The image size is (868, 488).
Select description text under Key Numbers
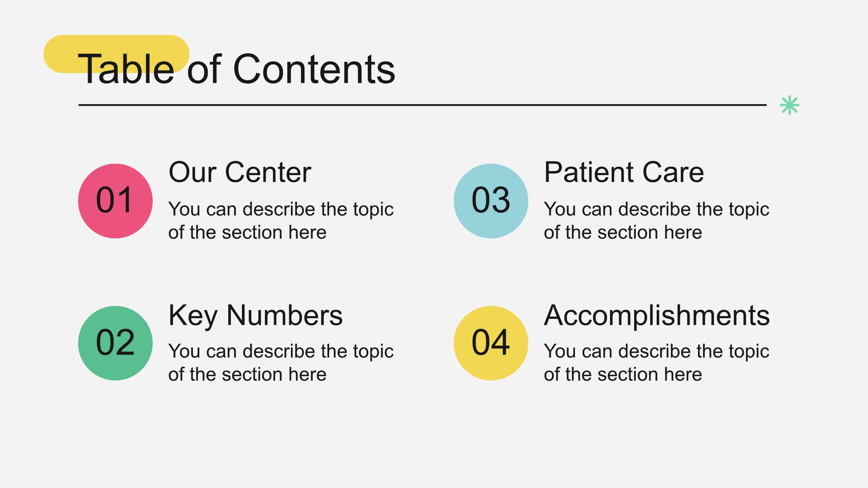coord(281,363)
